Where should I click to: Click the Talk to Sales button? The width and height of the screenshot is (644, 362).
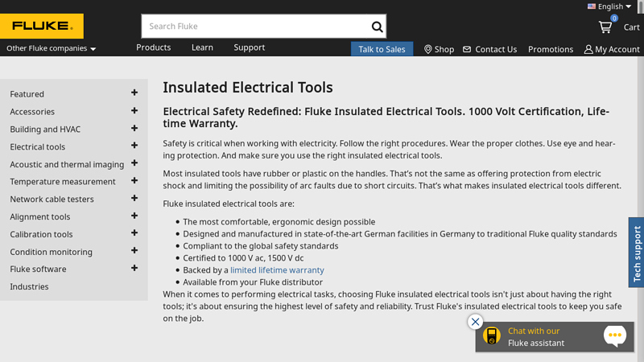pos(382,49)
